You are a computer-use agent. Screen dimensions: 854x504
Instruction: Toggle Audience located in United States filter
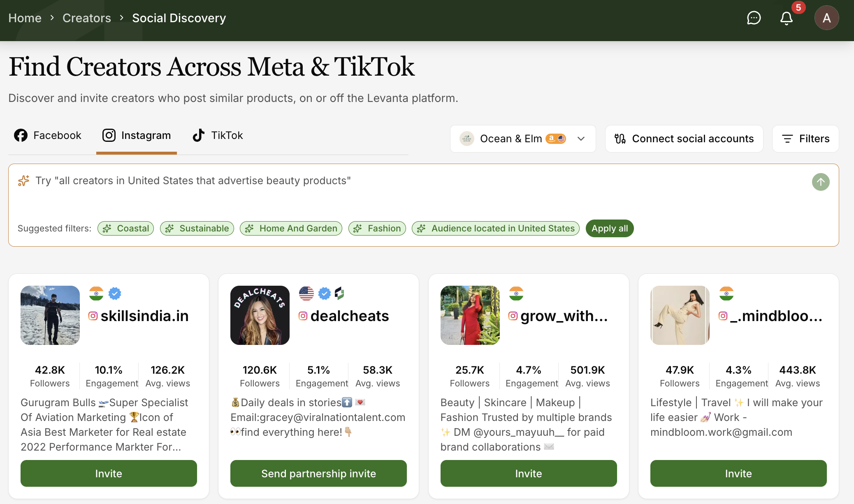[x=495, y=228]
